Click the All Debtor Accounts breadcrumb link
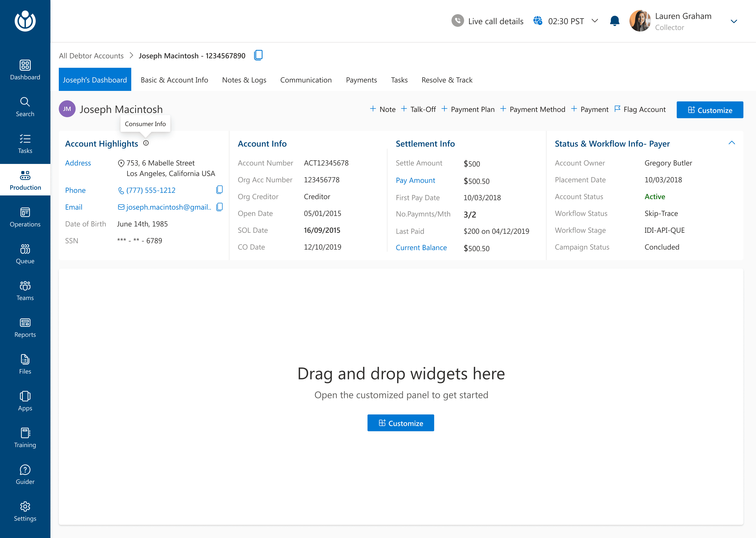The width and height of the screenshot is (756, 538). pos(91,56)
